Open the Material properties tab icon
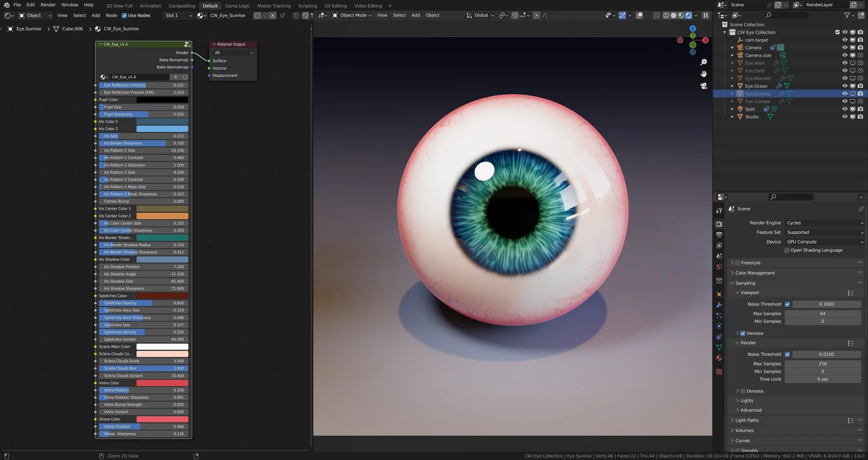 click(719, 358)
